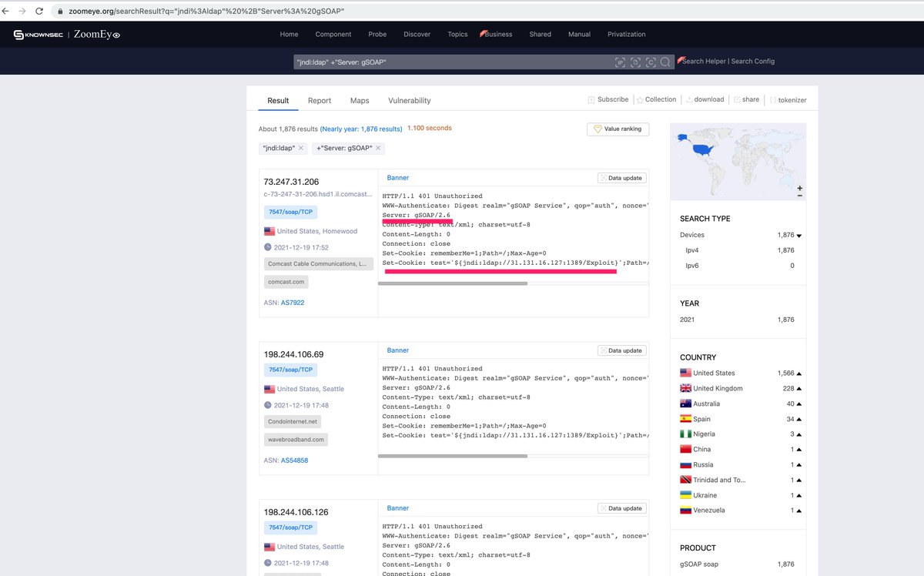Click the United Kingdom flag in Country list

click(x=685, y=388)
